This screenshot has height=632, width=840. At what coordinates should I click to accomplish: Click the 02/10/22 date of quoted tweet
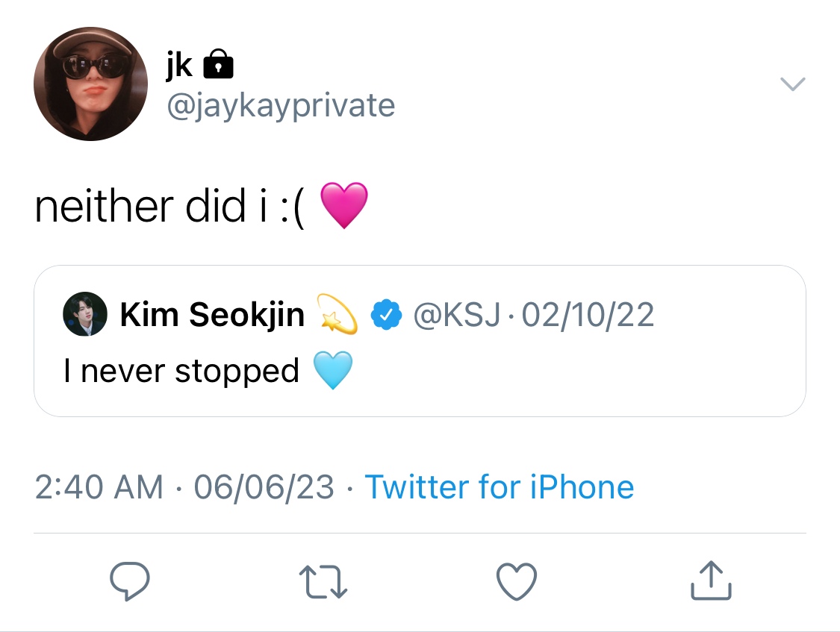tap(588, 315)
